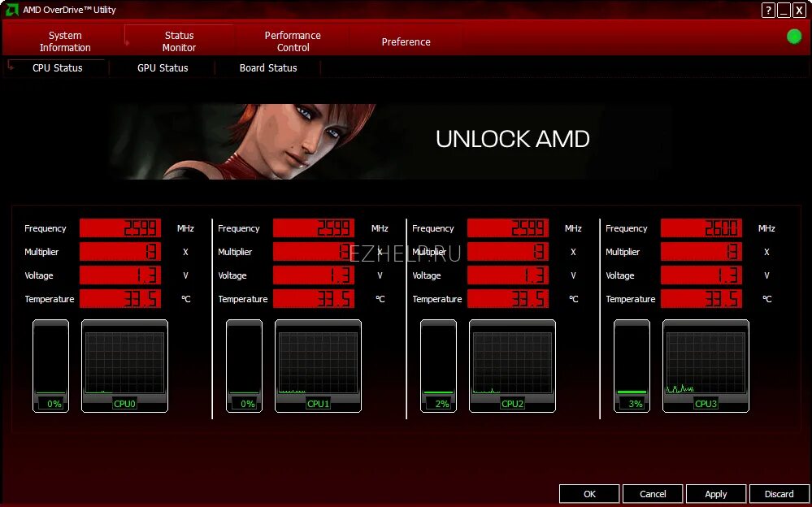812x507 pixels.
Task: Click the CPU0 temperature value 33.5
Action: 120,299
